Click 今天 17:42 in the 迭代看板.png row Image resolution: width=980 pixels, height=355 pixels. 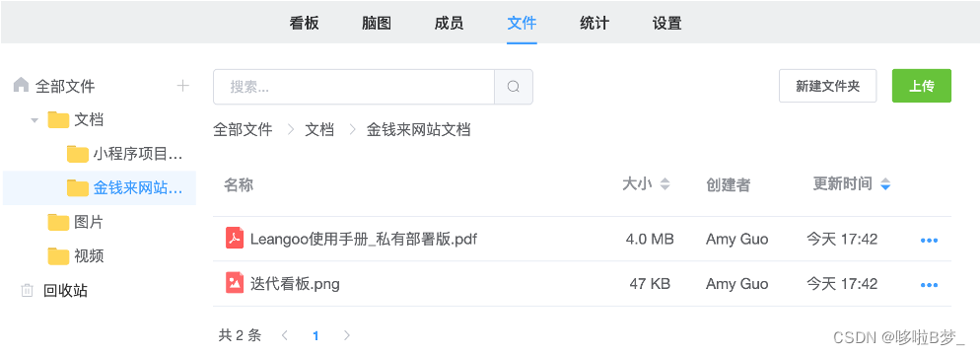click(x=842, y=284)
